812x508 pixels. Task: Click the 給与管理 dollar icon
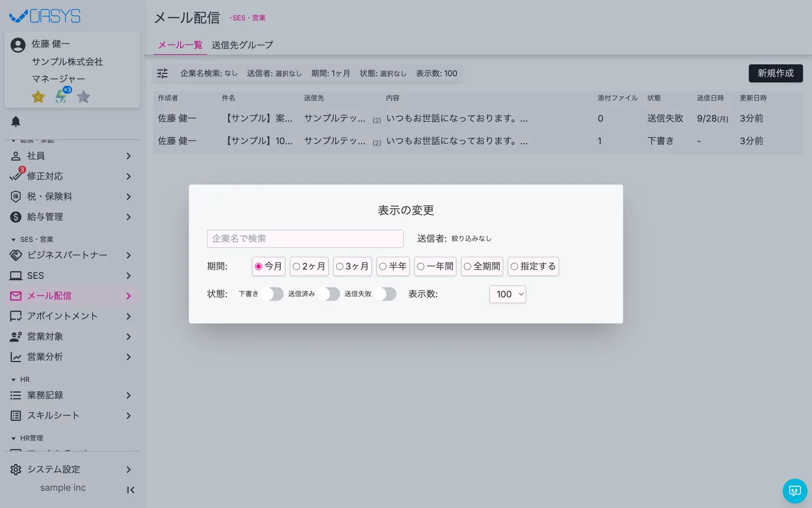point(16,217)
